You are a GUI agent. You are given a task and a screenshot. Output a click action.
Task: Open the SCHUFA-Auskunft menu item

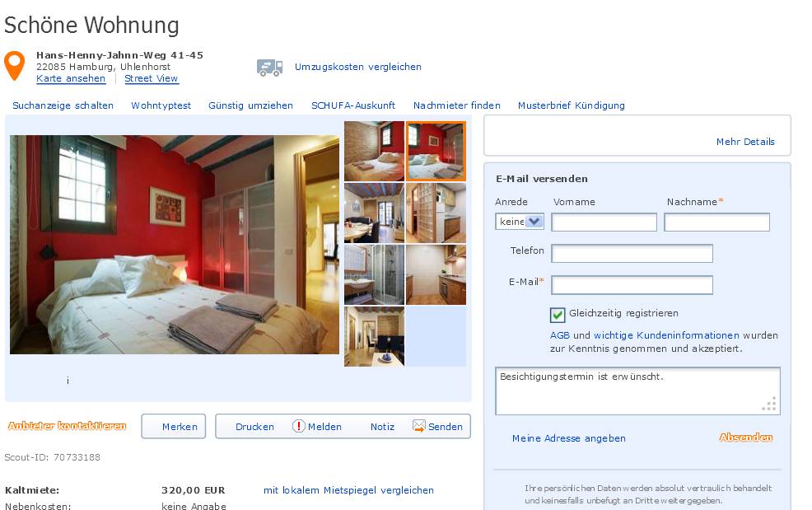353,105
